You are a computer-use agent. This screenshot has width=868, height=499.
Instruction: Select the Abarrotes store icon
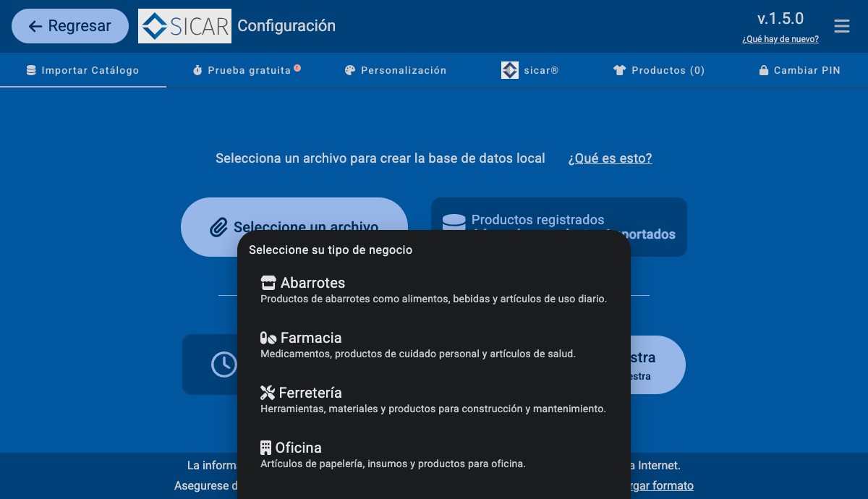pos(268,282)
